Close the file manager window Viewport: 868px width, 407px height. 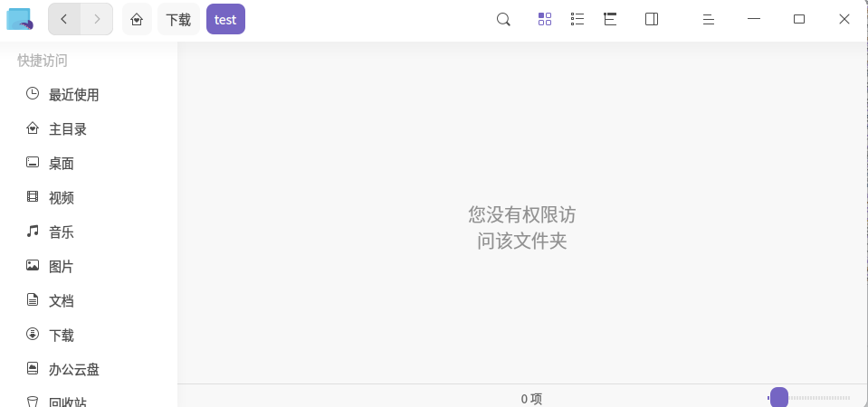click(844, 19)
